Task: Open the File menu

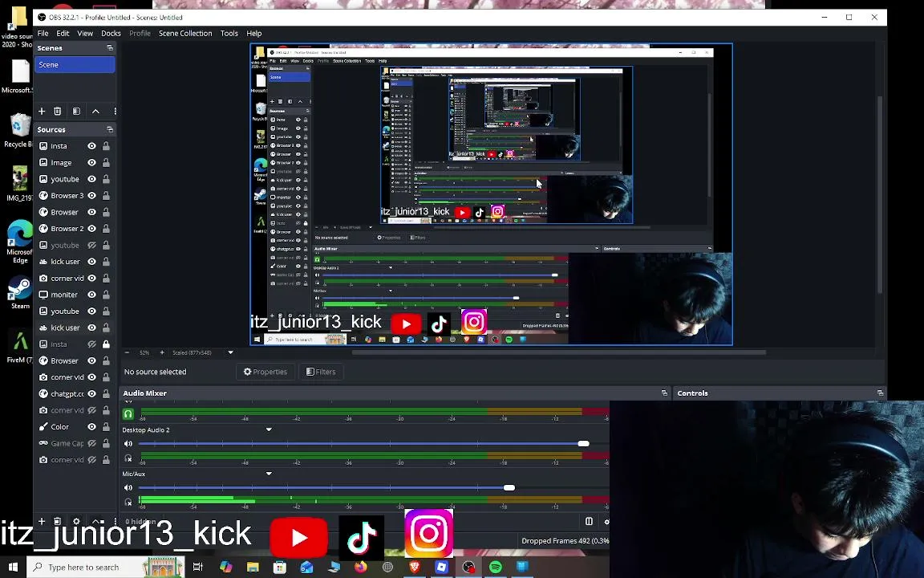Action: coord(43,33)
